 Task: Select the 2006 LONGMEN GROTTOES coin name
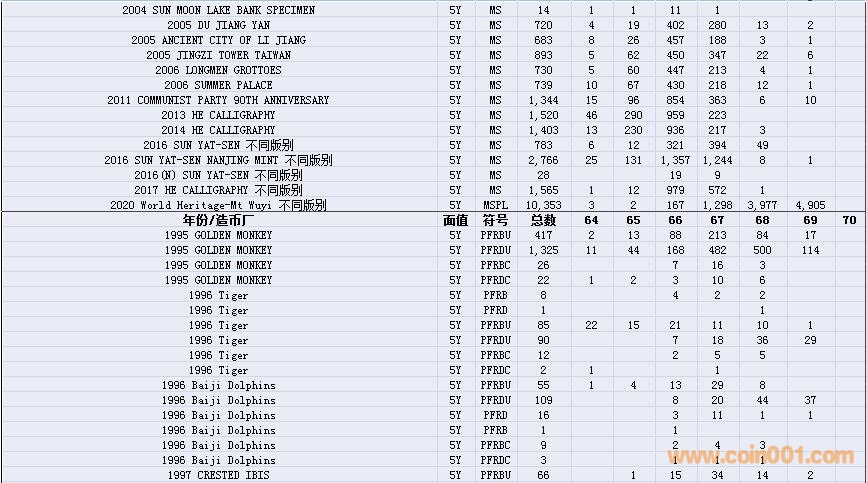pyautogui.click(x=218, y=70)
